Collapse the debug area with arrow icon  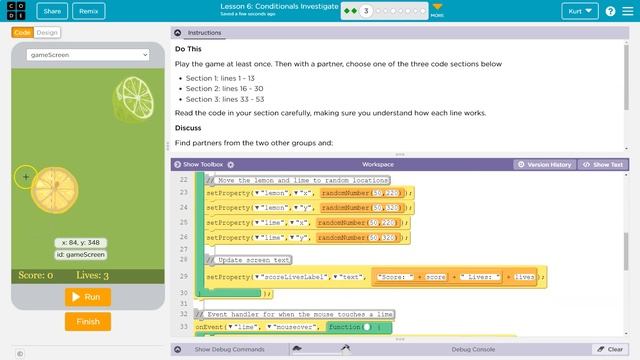point(178,349)
